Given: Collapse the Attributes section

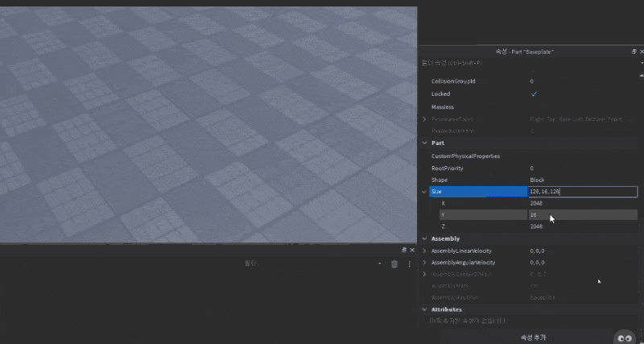Looking at the screenshot, I should point(424,309).
